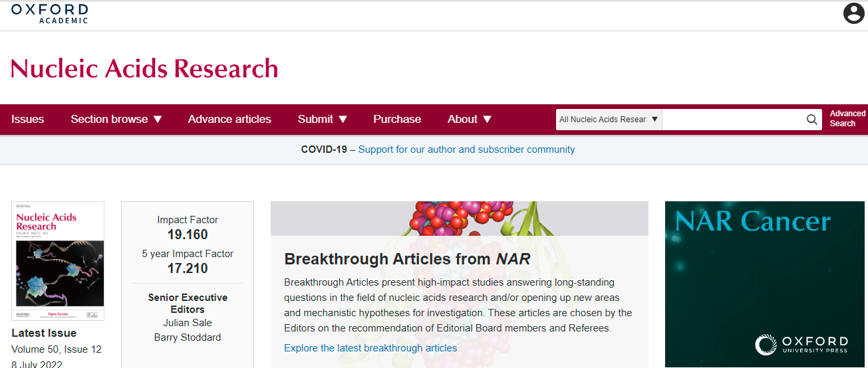Click the Oxford University Press logo
The image size is (868, 368).
801,345
